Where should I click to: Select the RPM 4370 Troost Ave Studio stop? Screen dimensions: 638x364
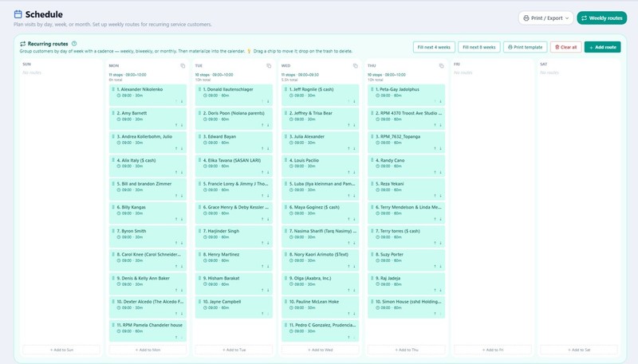pos(407,119)
